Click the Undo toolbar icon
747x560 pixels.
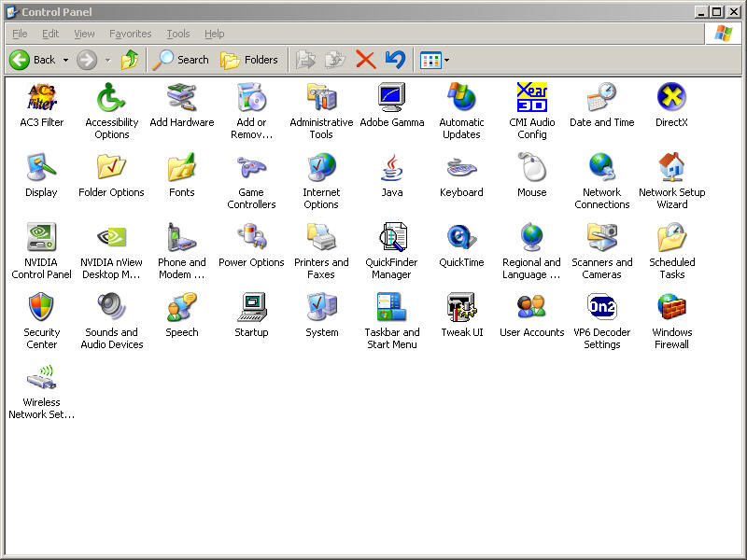coord(395,60)
